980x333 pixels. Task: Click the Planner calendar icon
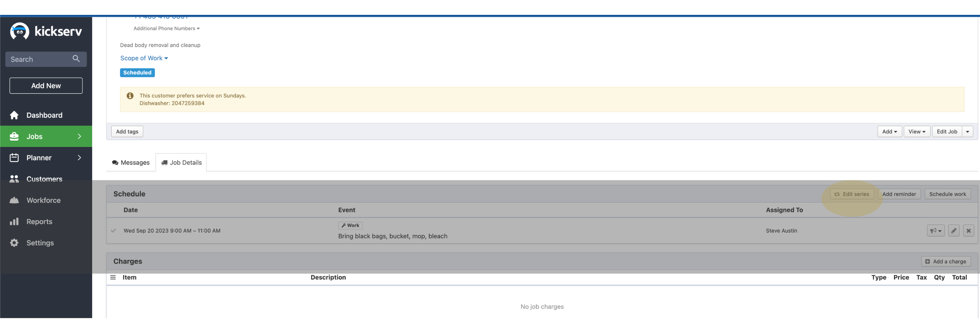click(x=14, y=158)
